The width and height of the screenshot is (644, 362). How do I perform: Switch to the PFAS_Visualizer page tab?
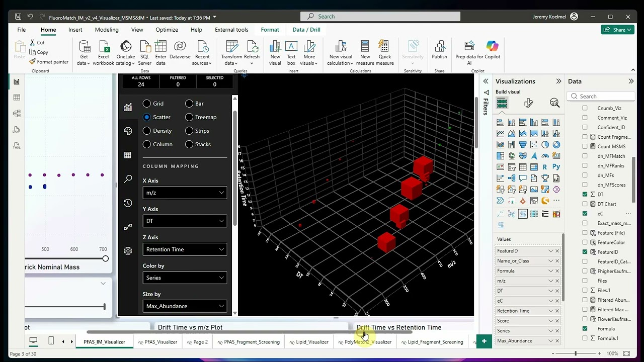[x=157, y=342]
